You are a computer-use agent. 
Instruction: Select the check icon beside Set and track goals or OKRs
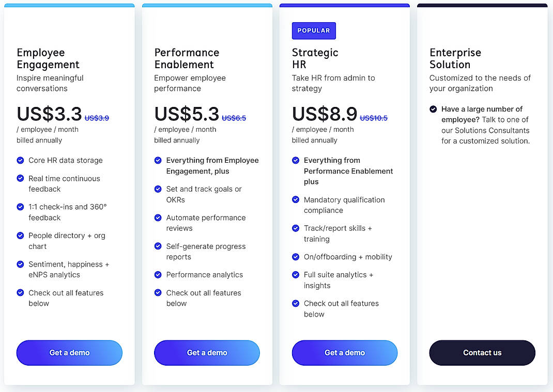[158, 190]
